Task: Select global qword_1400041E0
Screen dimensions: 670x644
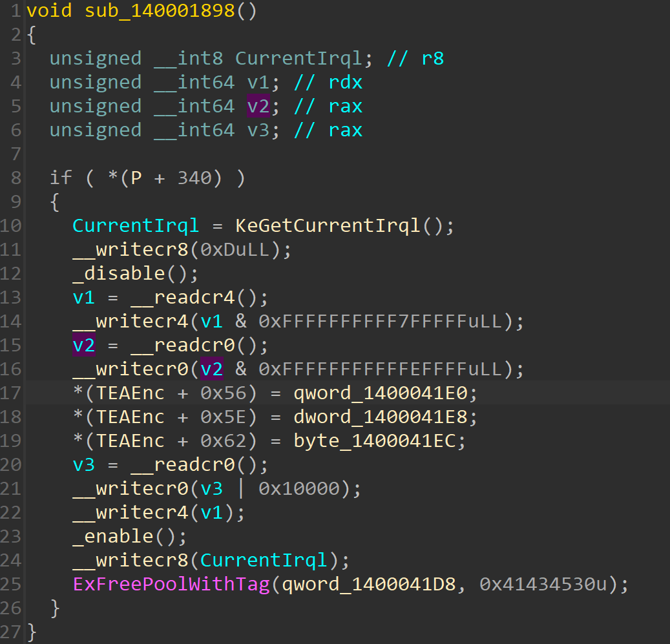Action: tap(385, 393)
